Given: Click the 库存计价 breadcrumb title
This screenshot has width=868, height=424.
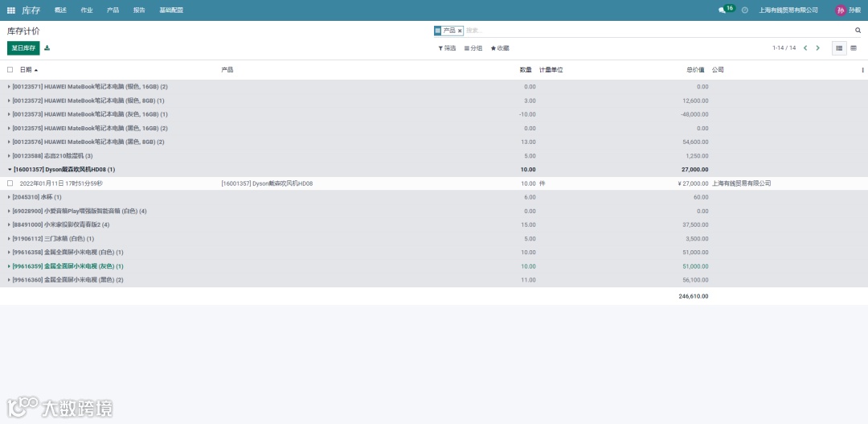Looking at the screenshot, I should point(23,31).
